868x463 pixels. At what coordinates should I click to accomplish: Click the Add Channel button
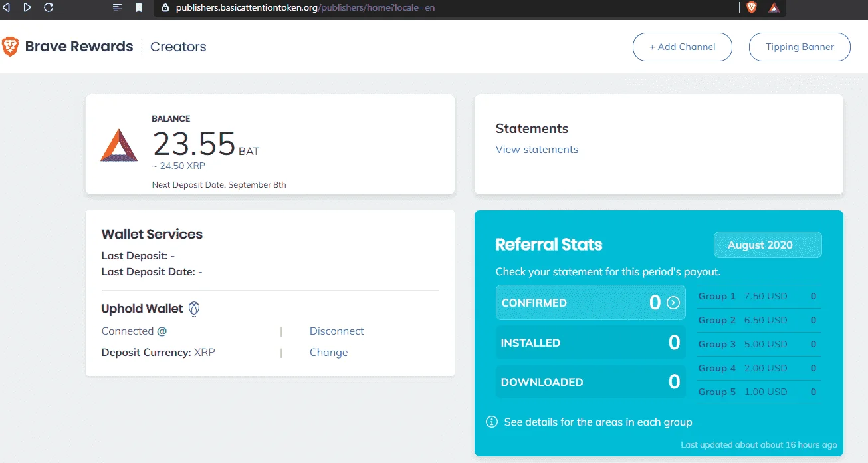tap(683, 47)
